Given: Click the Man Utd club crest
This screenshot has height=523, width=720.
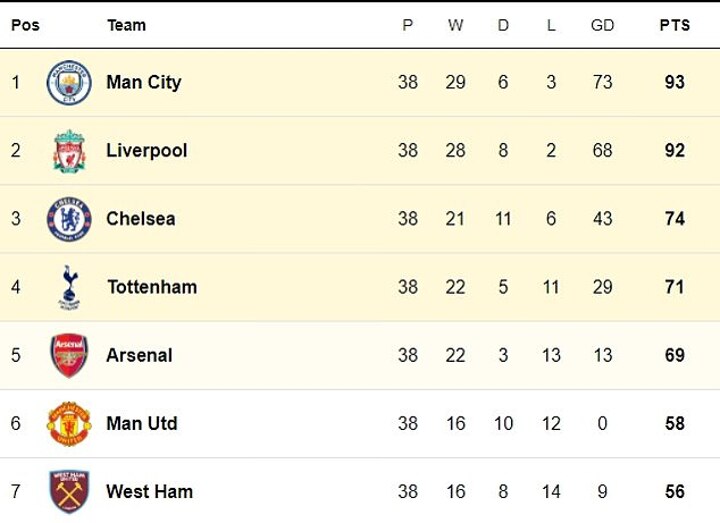Looking at the screenshot, I should 69,423.
